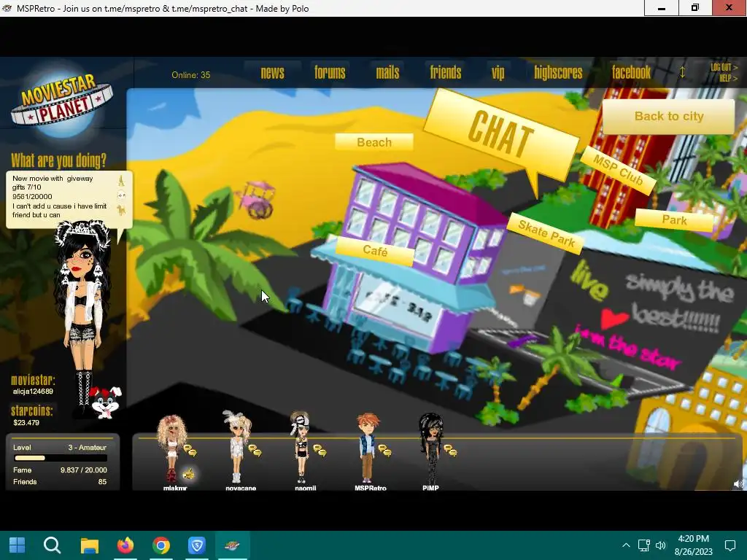The height and width of the screenshot is (560, 747).
Task: Click the level progress bar
Action: point(61,458)
